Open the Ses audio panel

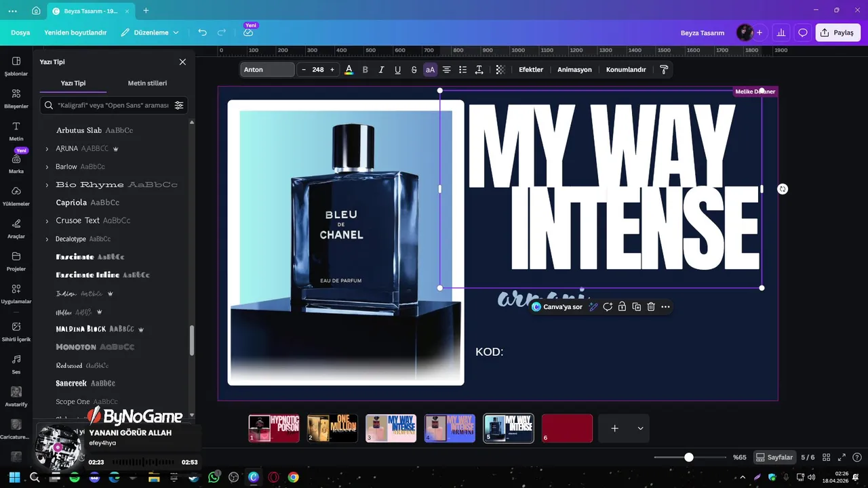click(x=16, y=364)
